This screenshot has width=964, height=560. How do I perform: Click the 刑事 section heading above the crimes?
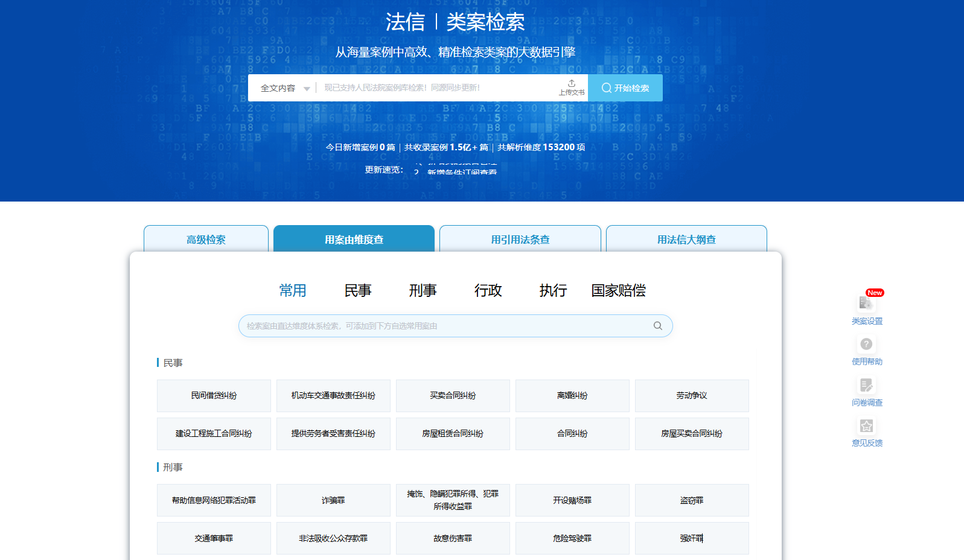point(173,467)
